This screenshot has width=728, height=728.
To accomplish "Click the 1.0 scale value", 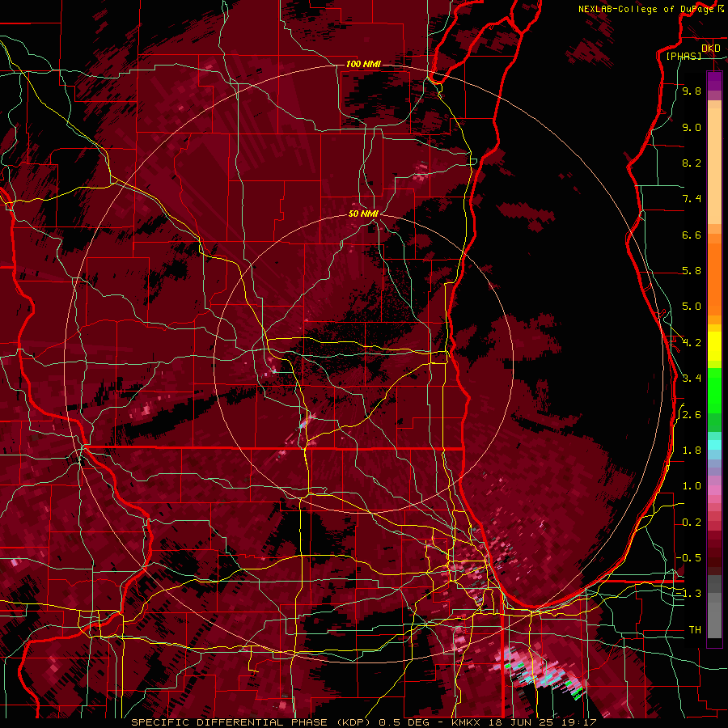I will point(692,486).
